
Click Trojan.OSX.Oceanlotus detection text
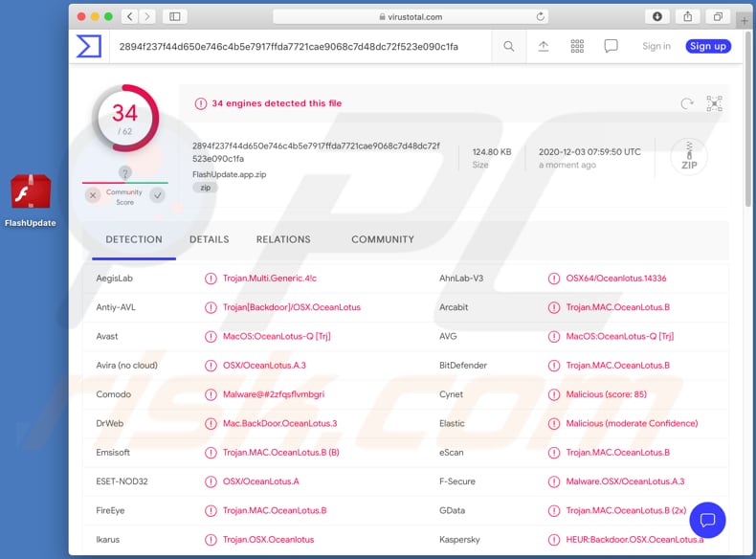pos(268,540)
